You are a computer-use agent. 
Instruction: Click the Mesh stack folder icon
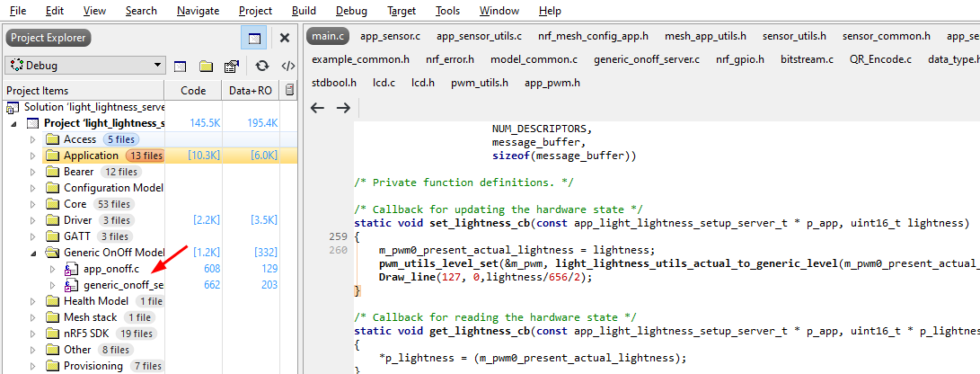click(52, 317)
